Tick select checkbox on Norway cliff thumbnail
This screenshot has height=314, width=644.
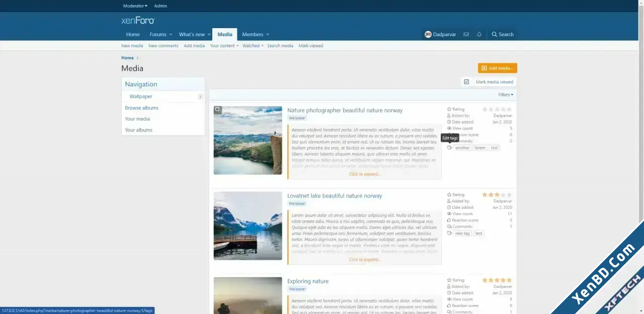coord(217,110)
